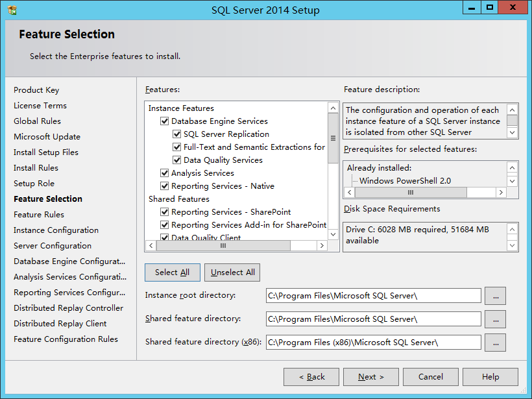Select the Setup Role step
Screen dimensions: 532x399
click(x=34, y=184)
